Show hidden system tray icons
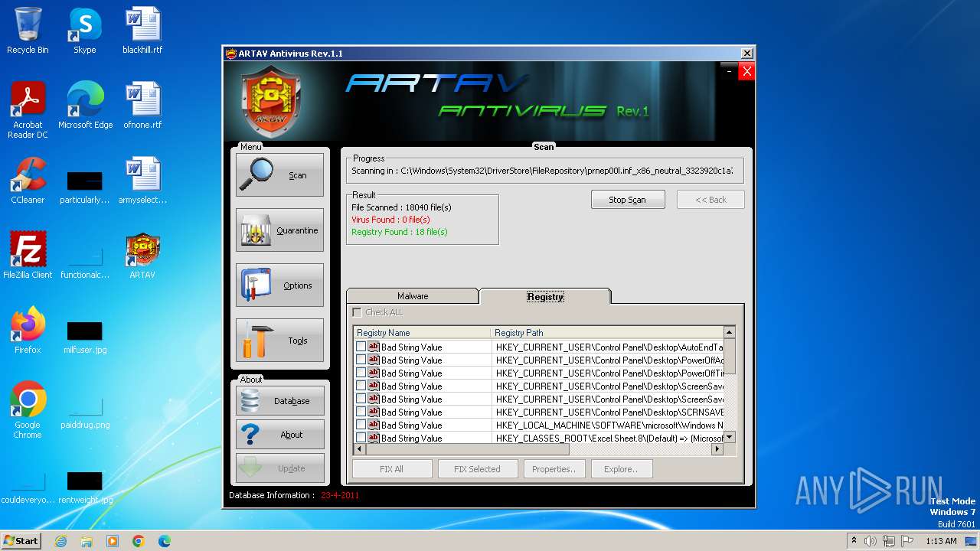This screenshot has width=980, height=551. [x=854, y=541]
